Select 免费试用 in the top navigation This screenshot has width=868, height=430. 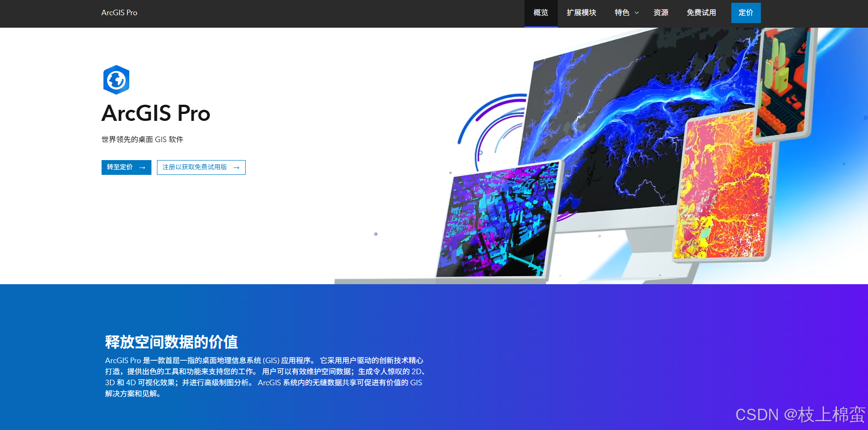point(701,13)
